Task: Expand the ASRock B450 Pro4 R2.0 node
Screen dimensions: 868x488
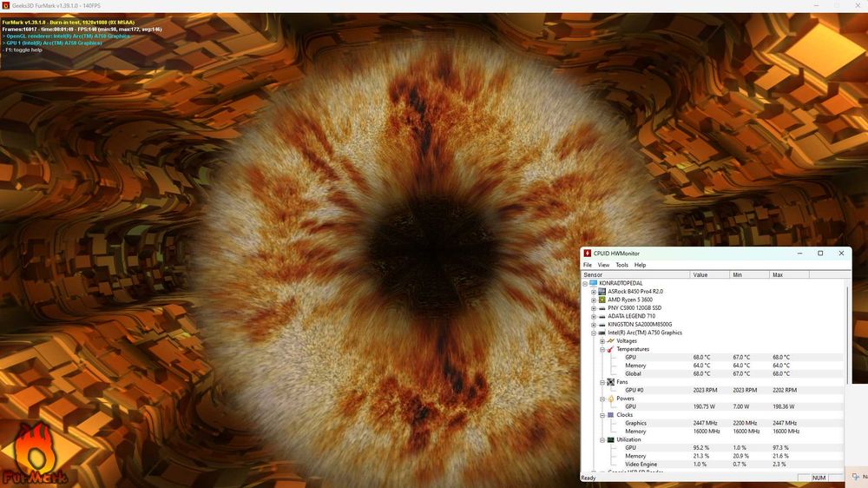Action: [594, 292]
